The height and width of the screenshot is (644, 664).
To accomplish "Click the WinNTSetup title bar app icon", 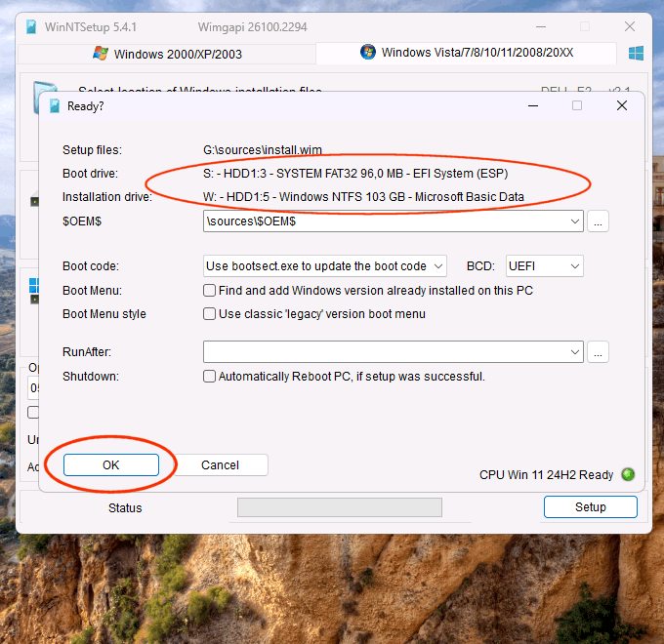I will tap(31, 27).
